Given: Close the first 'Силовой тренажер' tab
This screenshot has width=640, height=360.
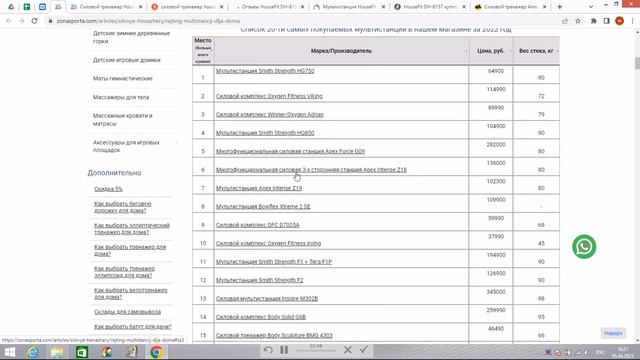Looking at the screenshot, I should coord(140,7).
